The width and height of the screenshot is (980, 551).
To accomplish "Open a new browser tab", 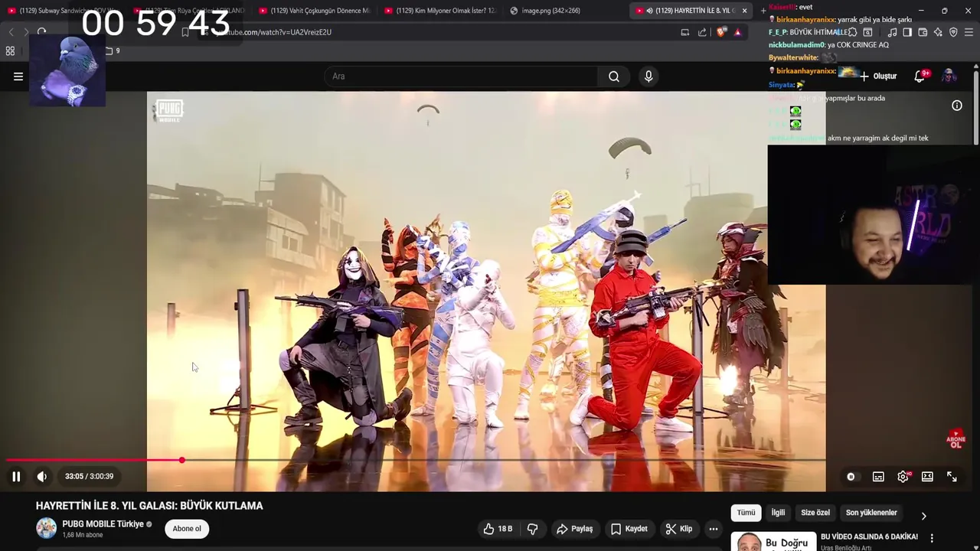I will click(x=763, y=11).
